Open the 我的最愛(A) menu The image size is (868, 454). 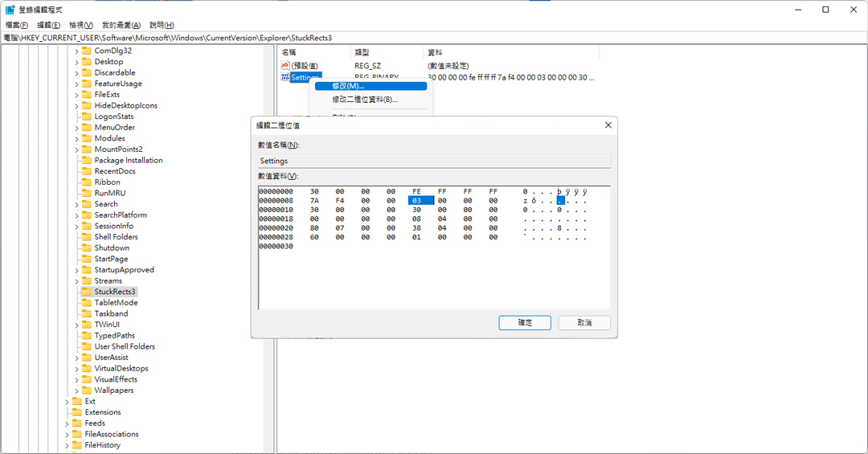[x=121, y=25]
